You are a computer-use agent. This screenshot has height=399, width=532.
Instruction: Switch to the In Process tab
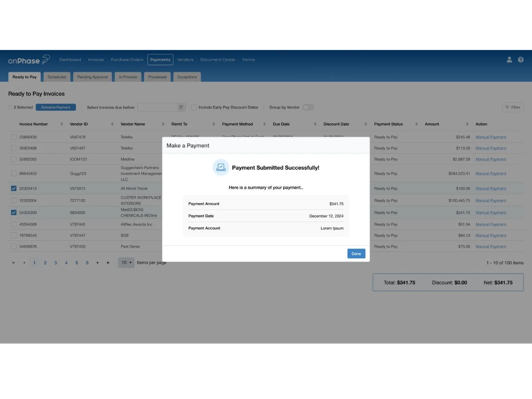[x=128, y=77]
